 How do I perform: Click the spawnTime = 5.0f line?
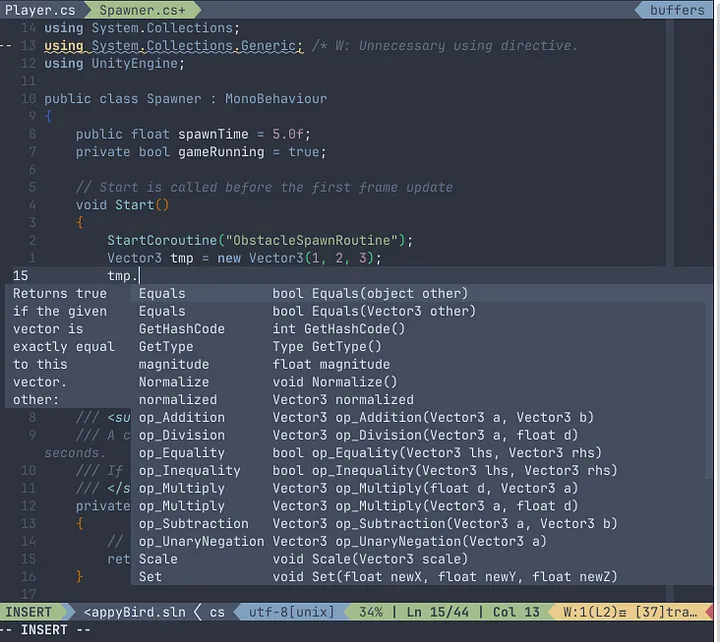[x=193, y=134]
